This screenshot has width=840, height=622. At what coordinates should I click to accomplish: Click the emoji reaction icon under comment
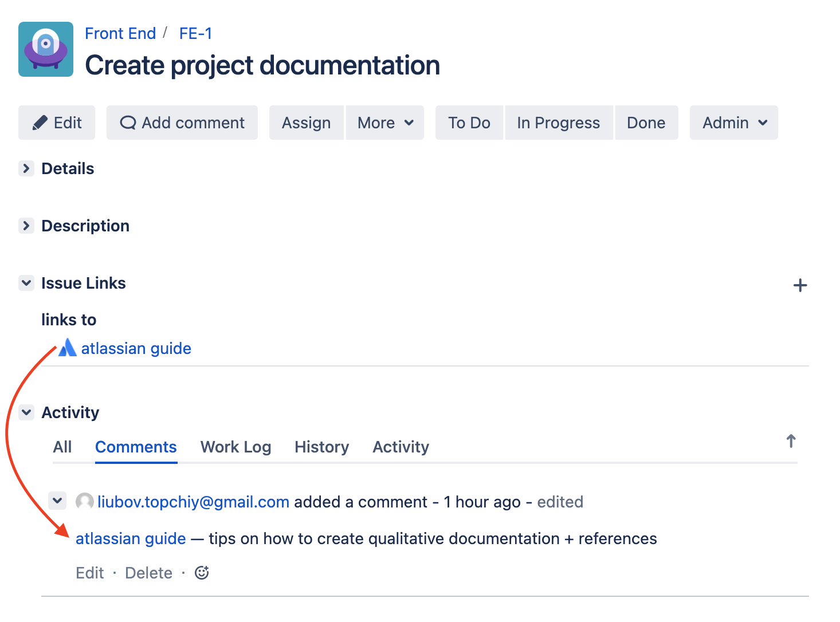click(x=202, y=573)
